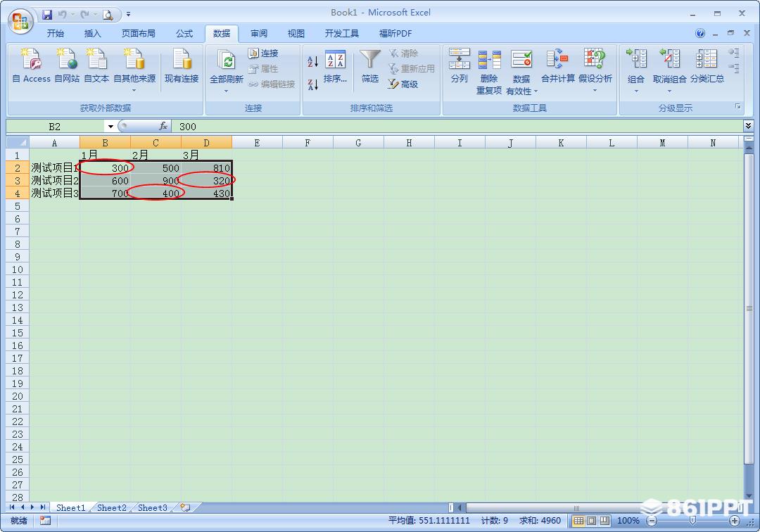Image resolution: width=760 pixels, height=532 pixels.
Task: Sort ascending A to Z
Action: tap(312, 61)
